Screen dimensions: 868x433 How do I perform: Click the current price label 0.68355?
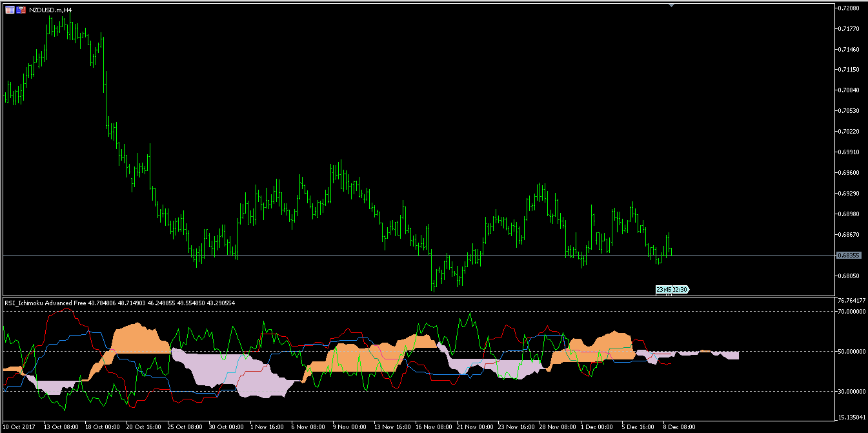click(x=849, y=256)
